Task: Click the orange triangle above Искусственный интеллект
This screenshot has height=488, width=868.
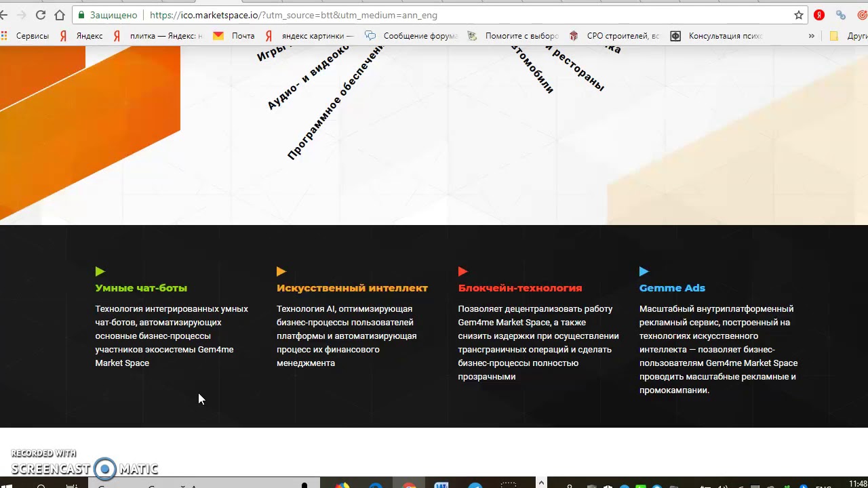Action: (281, 272)
